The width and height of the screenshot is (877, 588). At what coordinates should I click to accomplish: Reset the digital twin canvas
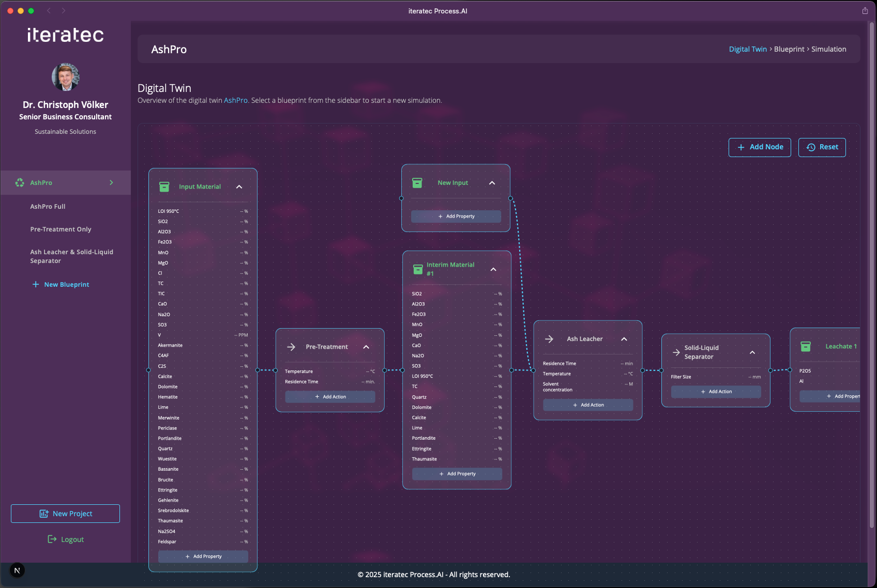[x=822, y=147]
